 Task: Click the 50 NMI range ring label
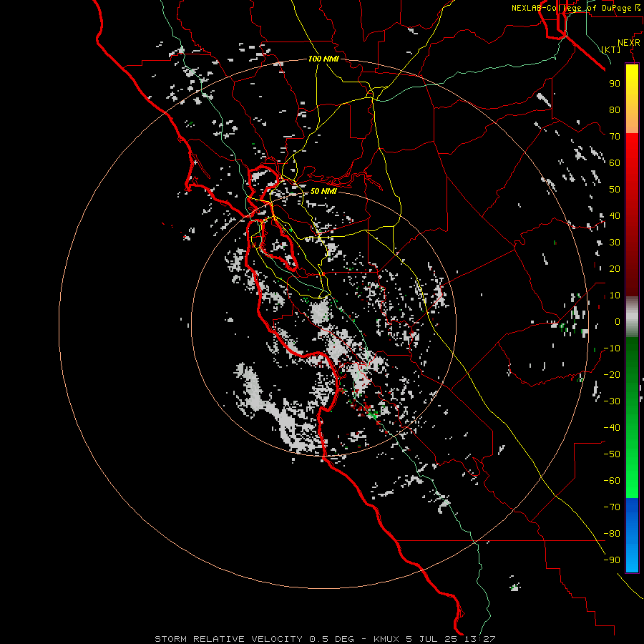(323, 191)
